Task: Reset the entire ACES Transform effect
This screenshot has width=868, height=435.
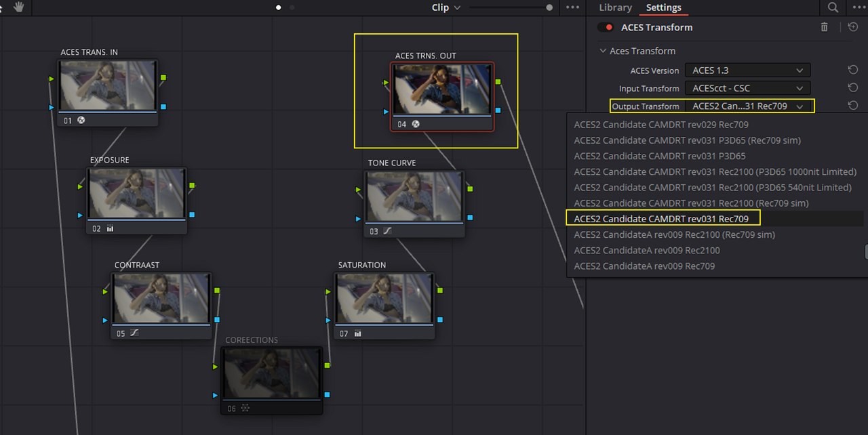Action: (x=853, y=27)
